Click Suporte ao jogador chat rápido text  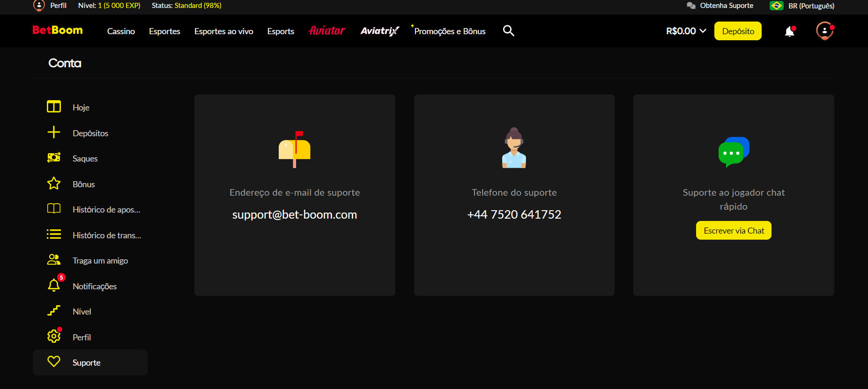pos(734,199)
